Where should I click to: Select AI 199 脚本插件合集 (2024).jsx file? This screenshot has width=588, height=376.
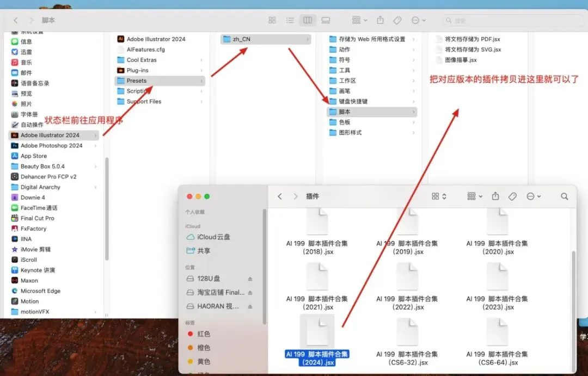pos(317,341)
